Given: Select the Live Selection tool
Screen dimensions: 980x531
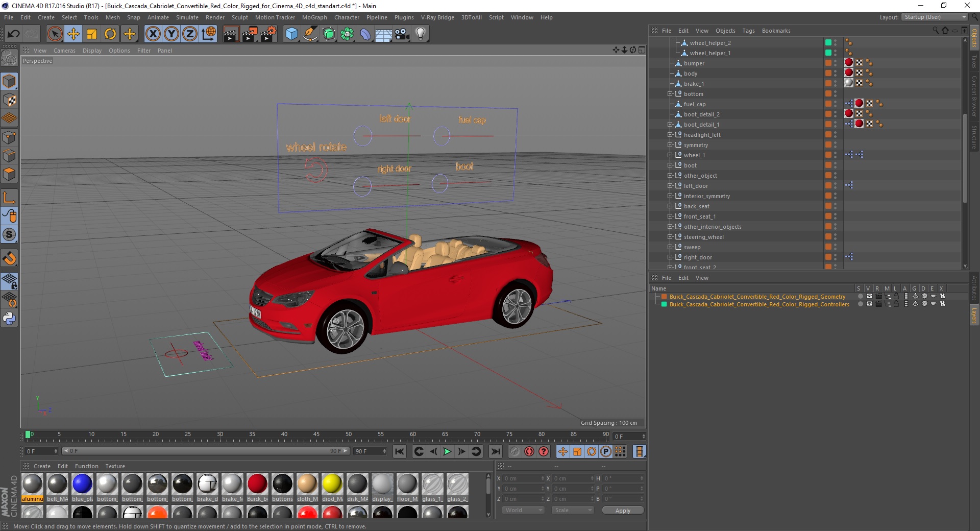Looking at the screenshot, I should pos(55,34).
